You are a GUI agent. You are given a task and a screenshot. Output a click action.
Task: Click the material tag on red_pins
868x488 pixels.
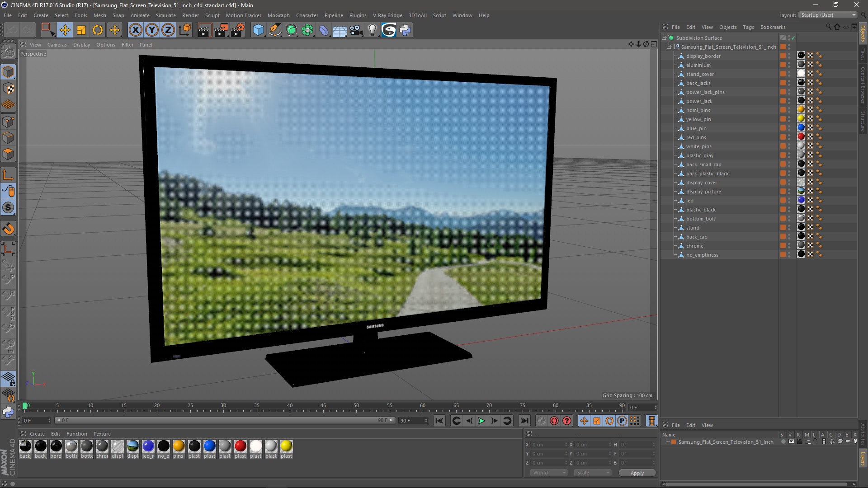801,137
